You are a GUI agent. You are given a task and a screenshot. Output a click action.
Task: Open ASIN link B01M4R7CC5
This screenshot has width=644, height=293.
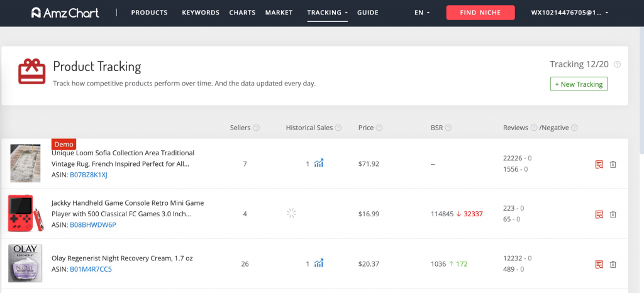tap(91, 269)
